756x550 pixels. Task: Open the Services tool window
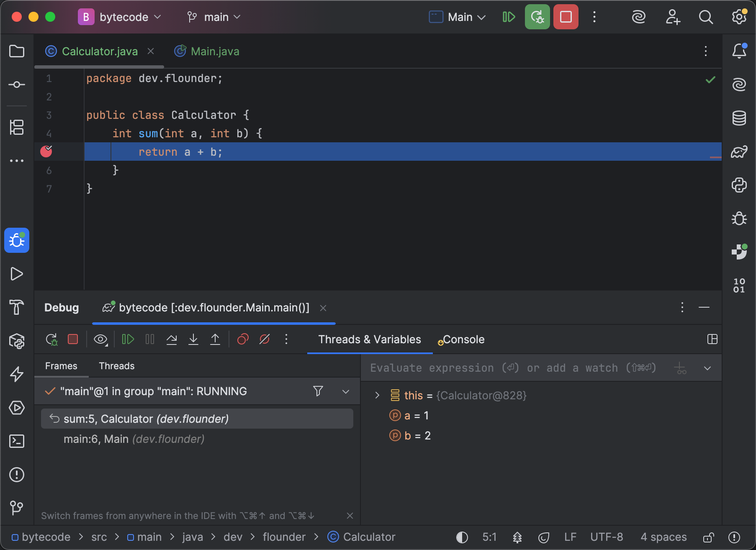17,408
